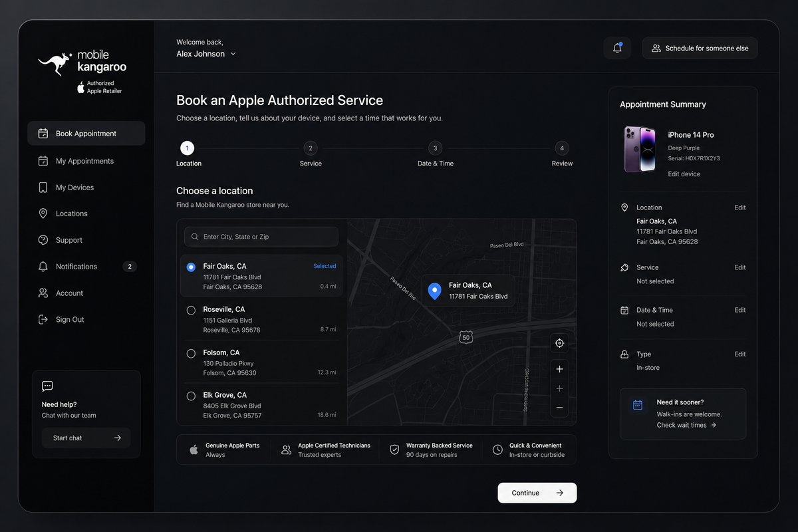
Task: Select the Roseville, CA radio button
Action: 191,310
